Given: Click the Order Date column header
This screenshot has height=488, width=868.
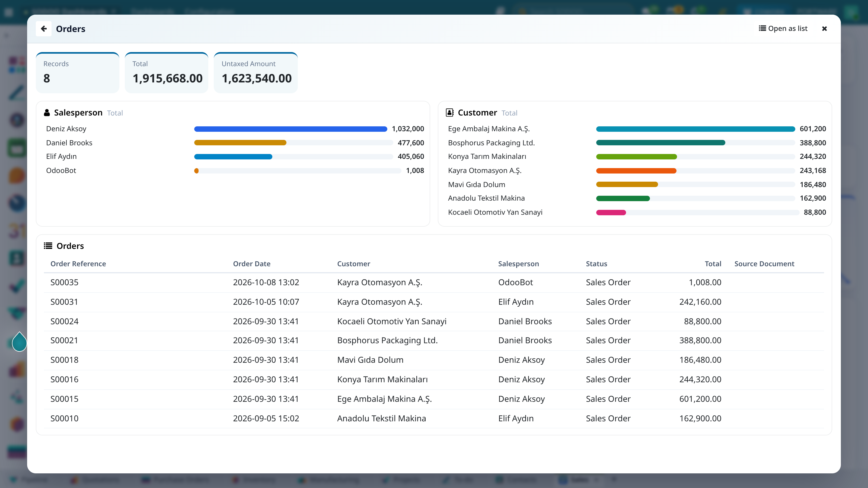Looking at the screenshot, I should tap(252, 264).
